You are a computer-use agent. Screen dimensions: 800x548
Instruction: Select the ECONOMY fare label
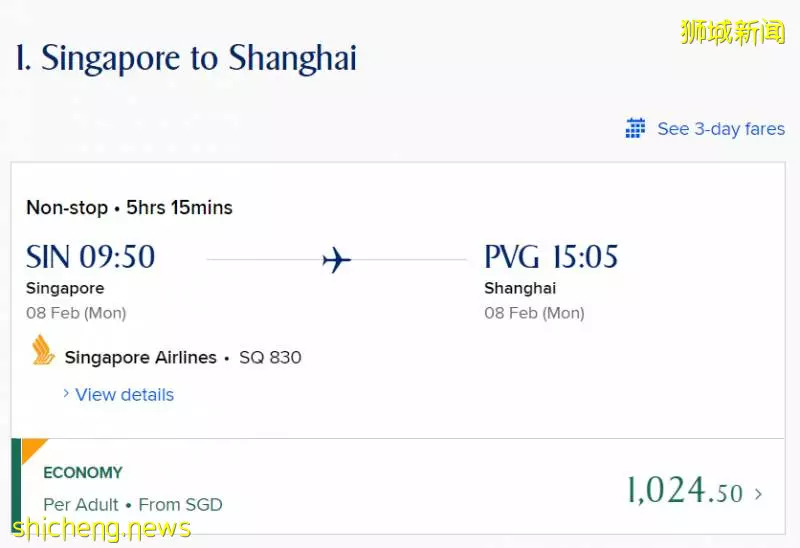pyautogui.click(x=83, y=472)
